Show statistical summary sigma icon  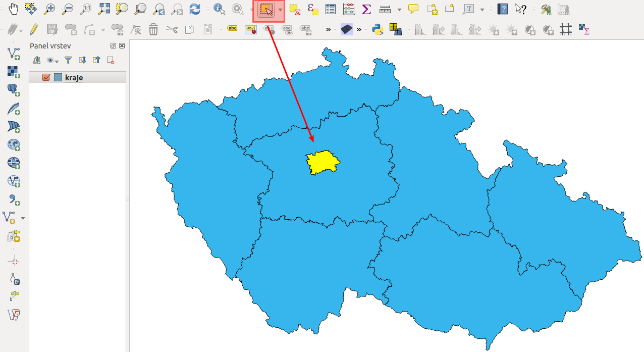pos(367,9)
